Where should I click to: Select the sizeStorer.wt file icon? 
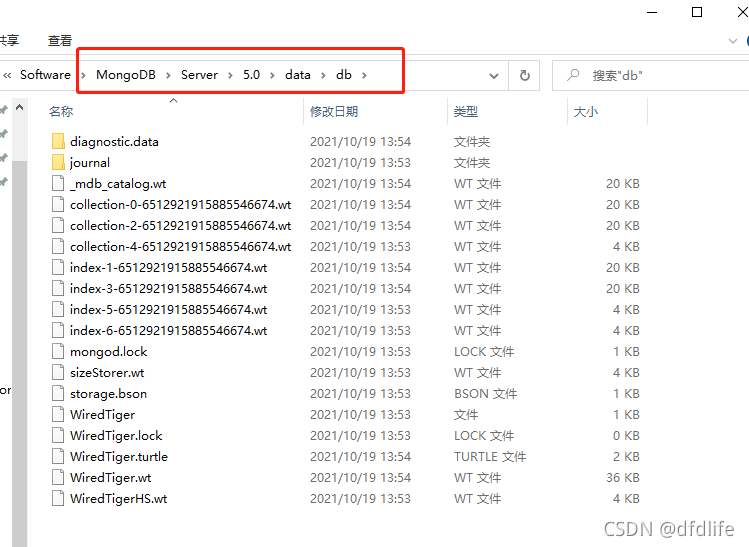pos(58,373)
